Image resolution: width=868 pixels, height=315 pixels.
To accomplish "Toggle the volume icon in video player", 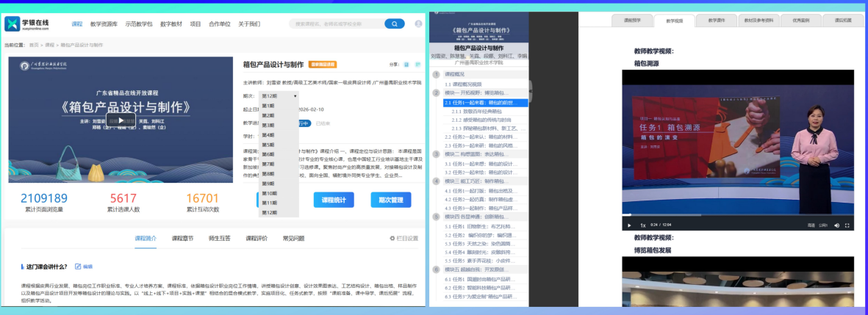I will pyautogui.click(x=836, y=225).
